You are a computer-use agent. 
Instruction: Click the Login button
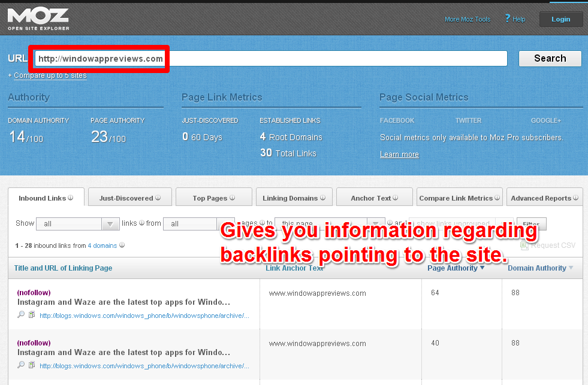tap(560, 19)
